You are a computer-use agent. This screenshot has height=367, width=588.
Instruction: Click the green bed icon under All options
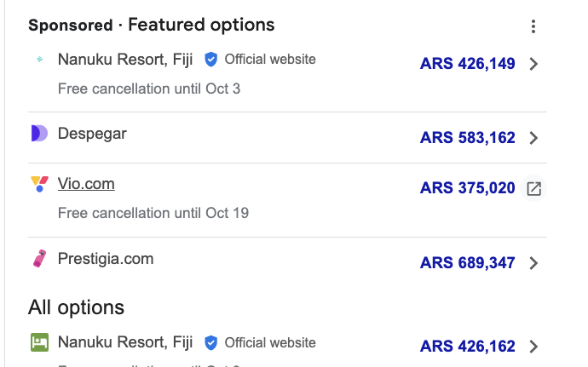[39, 342]
